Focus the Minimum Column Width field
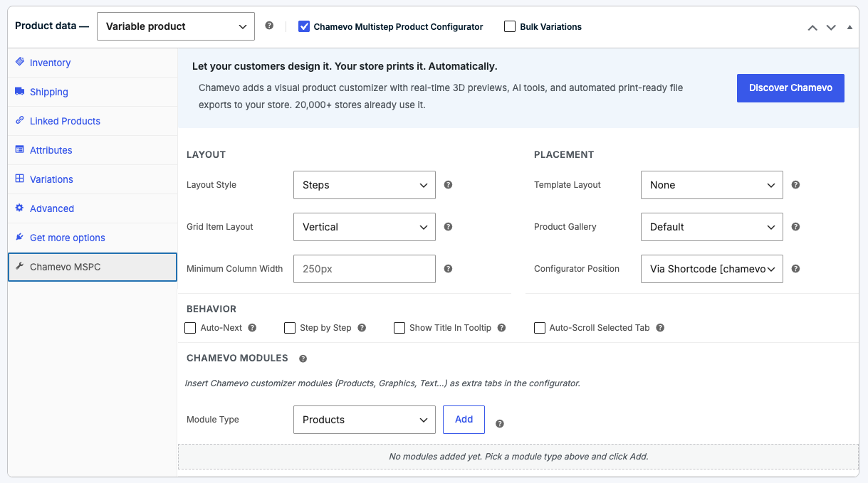Viewport: 868px width, 483px height. 365,269
